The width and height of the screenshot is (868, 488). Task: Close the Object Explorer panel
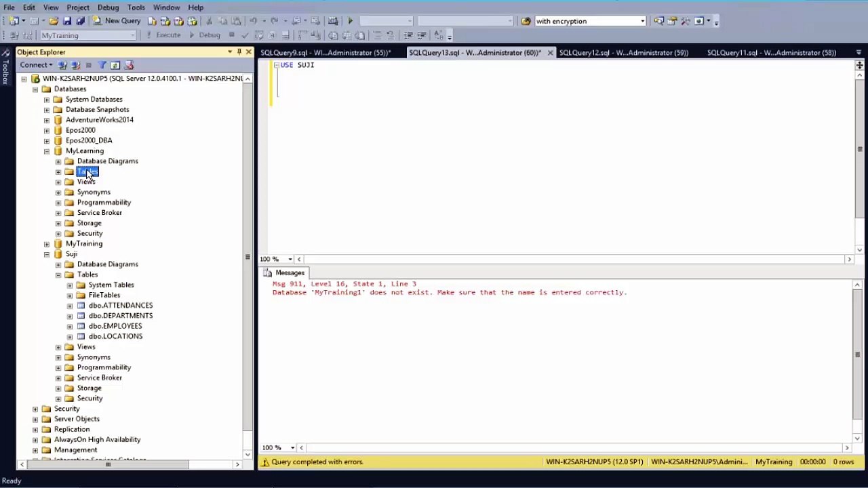click(248, 52)
